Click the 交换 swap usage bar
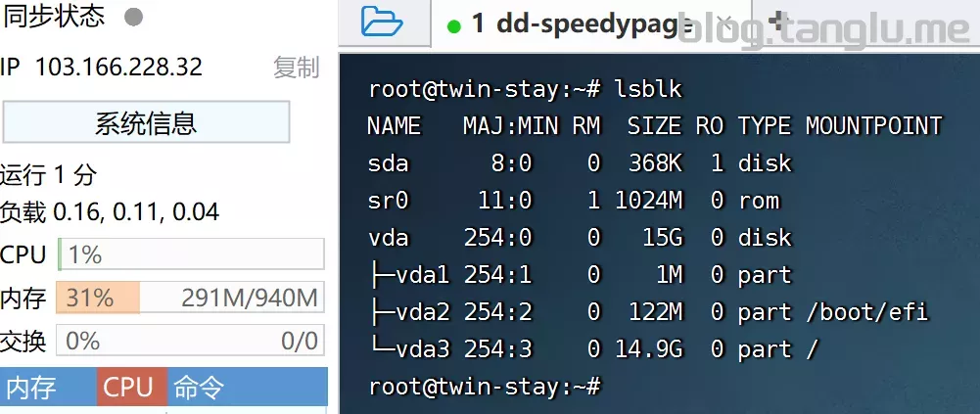 click(x=191, y=341)
